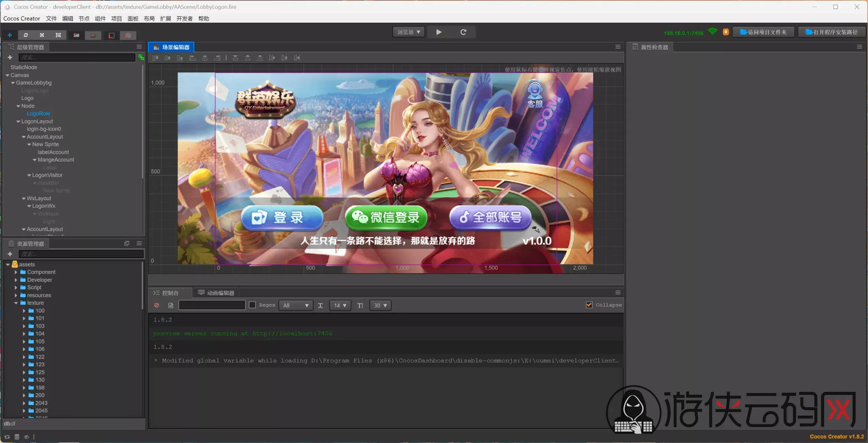The image size is (868, 443).
Task: Open the 文件 menu
Action: pos(51,19)
